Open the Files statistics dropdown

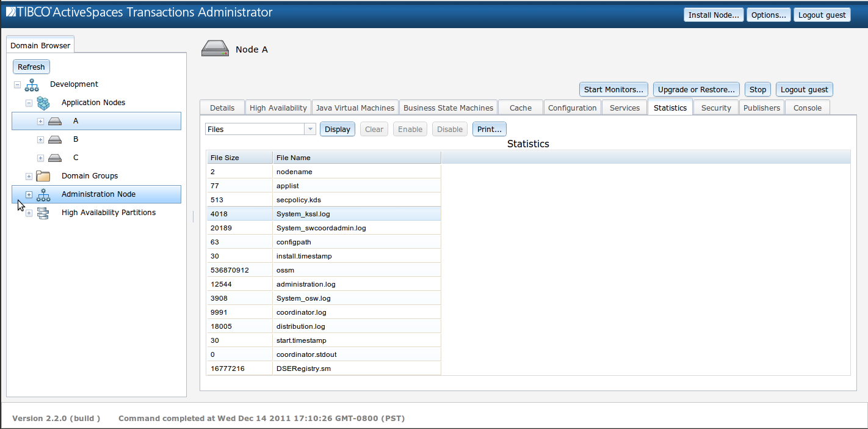tap(310, 129)
